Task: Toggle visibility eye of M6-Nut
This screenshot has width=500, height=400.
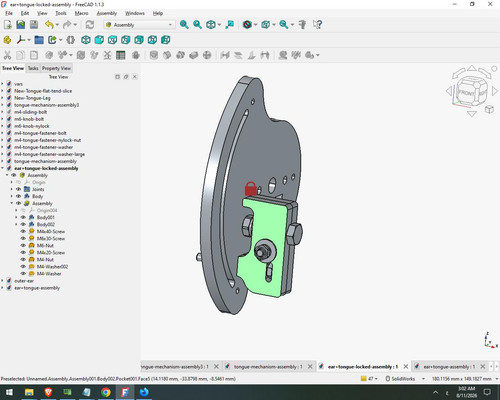Action: [x=23, y=245]
